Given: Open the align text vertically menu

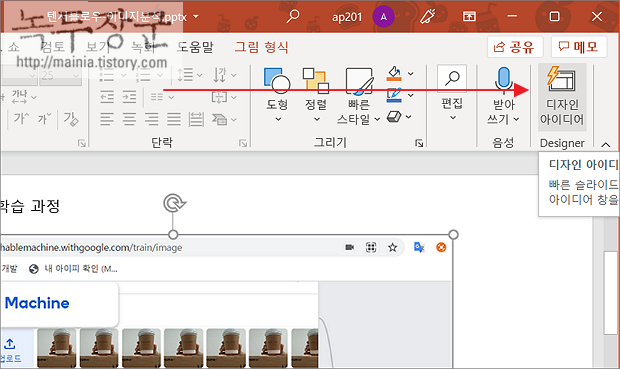Looking at the screenshot, I should coord(225,97).
